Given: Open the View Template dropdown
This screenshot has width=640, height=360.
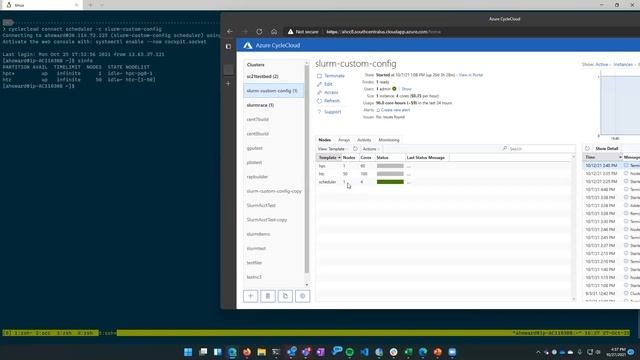Looking at the screenshot, I should [x=332, y=149].
